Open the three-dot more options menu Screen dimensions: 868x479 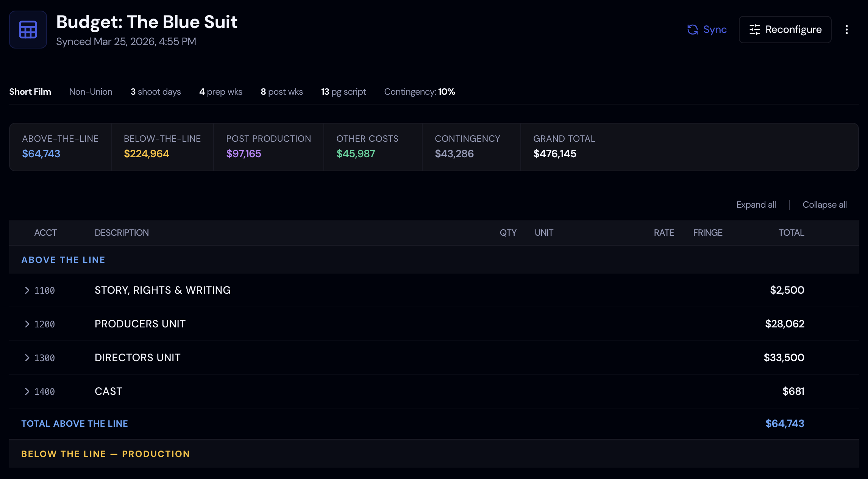click(847, 30)
